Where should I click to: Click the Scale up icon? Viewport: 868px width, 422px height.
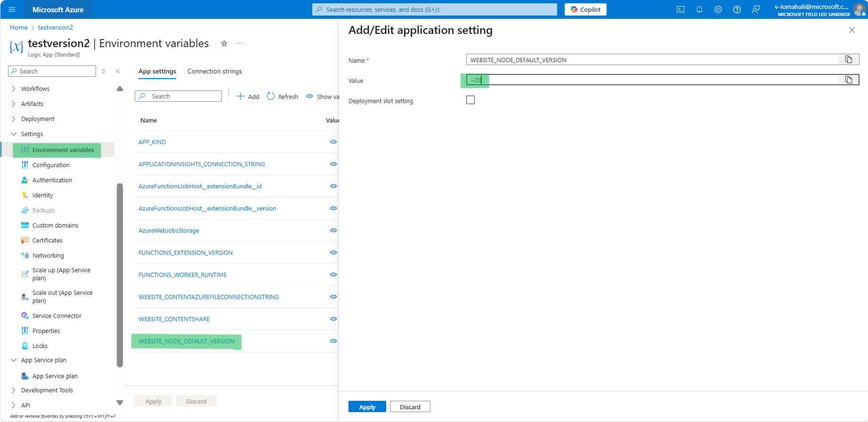coord(25,274)
